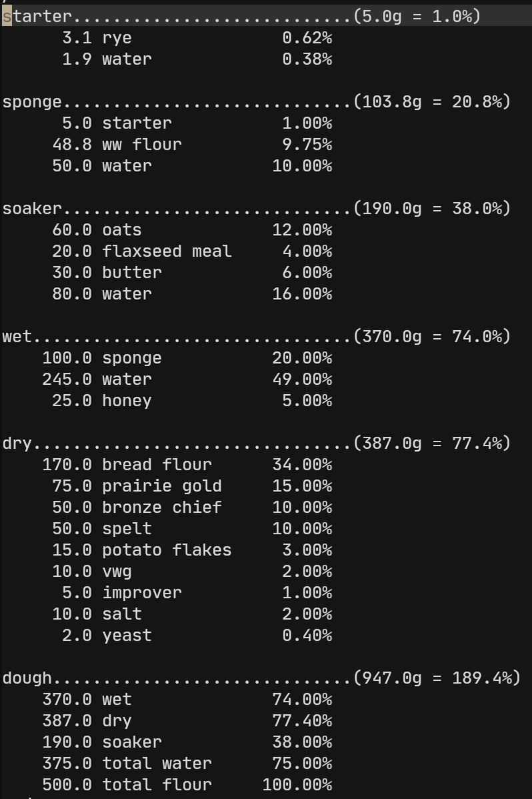Select the honey line
The width and height of the screenshot is (532, 799).
pos(127,401)
